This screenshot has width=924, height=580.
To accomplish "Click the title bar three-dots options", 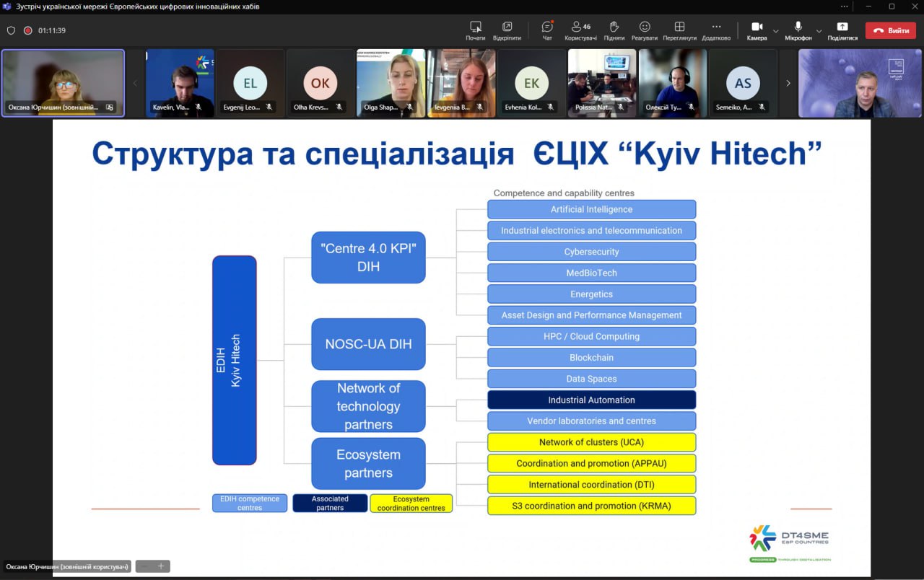I will (x=845, y=6).
